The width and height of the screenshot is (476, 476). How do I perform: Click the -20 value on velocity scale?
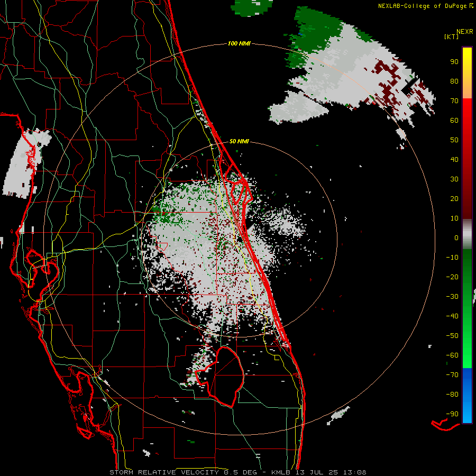tap(452, 277)
